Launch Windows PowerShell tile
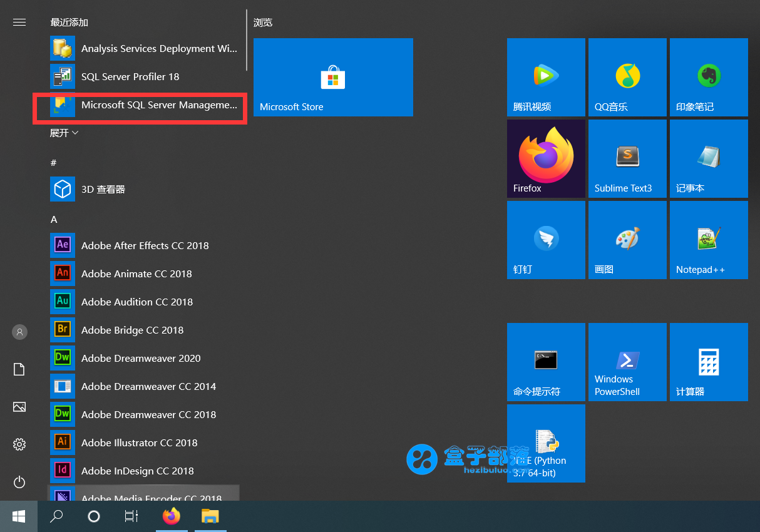 [627, 362]
